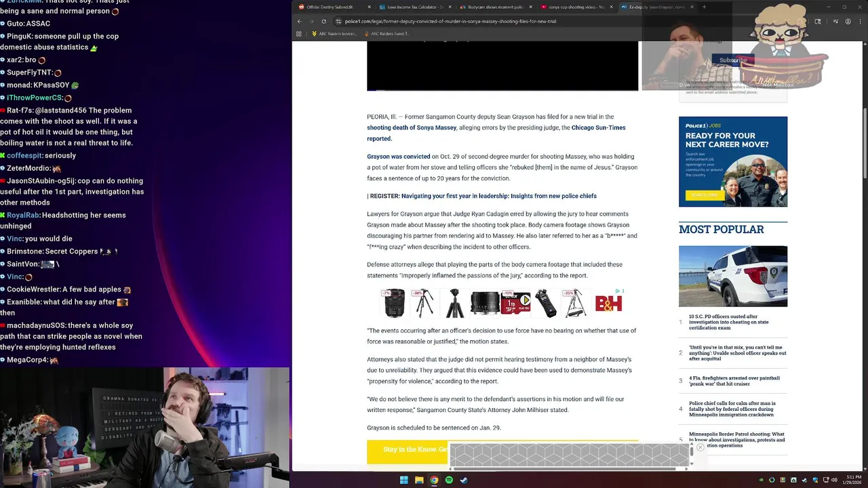This screenshot has height=488, width=868.
Task: Open Steam from the taskbar
Action: tap(464, 480)
